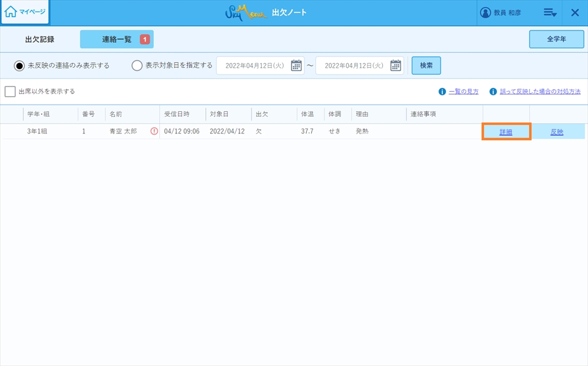Click the start date input field
The image size is (588, 366).
[x=254, y=65]
